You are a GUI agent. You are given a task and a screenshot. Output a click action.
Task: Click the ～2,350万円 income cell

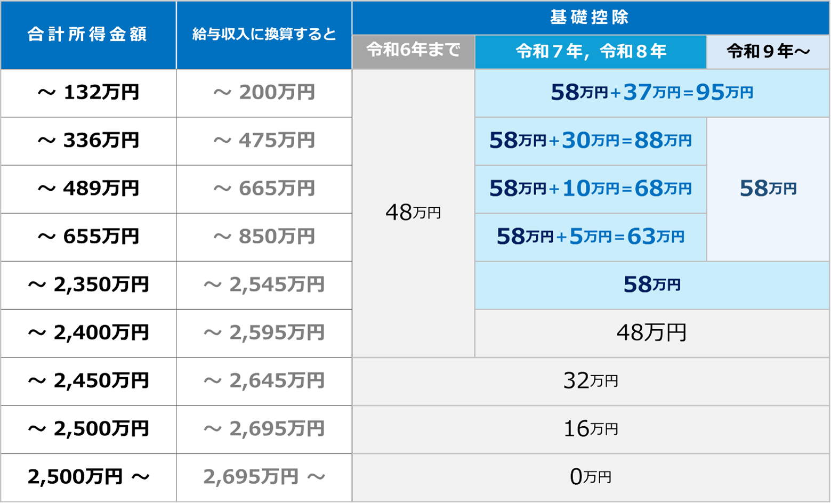pyautogui.click(x=88, y=285)
